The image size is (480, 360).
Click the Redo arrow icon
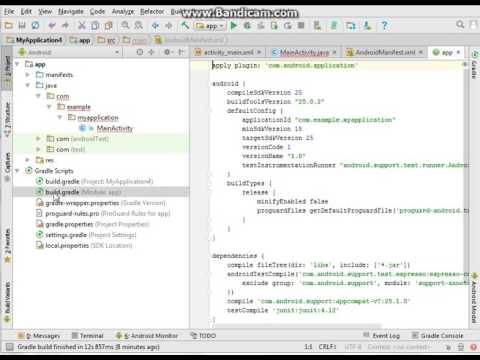[65, 25]
